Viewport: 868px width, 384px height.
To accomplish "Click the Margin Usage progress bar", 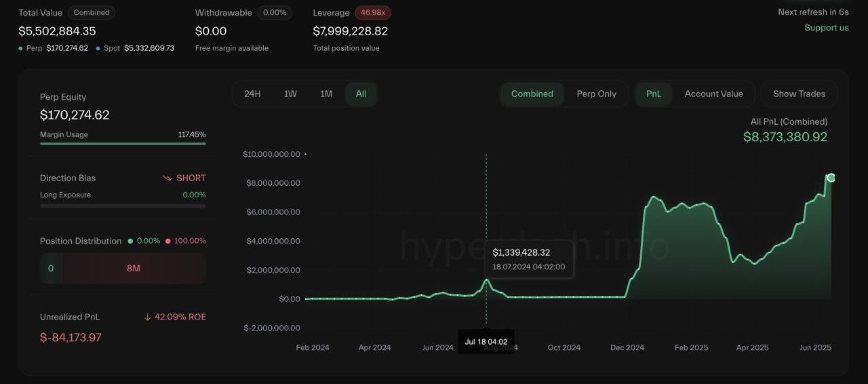I will click(123, 143).
